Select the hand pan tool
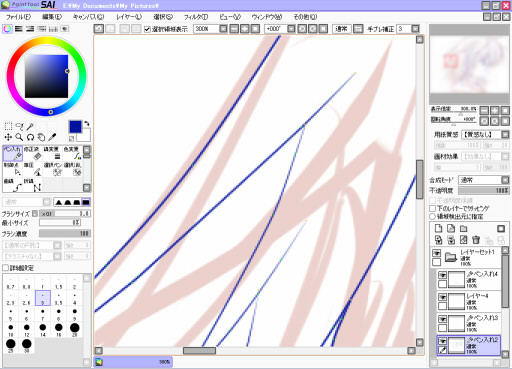Image resolution: width=512 pixels, height=369 pixels. click(x=41, y=137)
